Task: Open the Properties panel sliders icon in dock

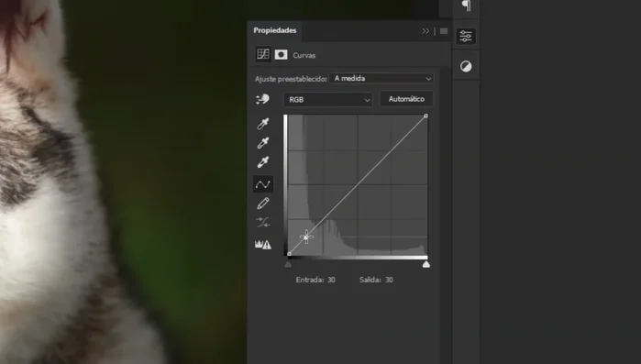Action: pyautogui.click(x=466, y=36)
